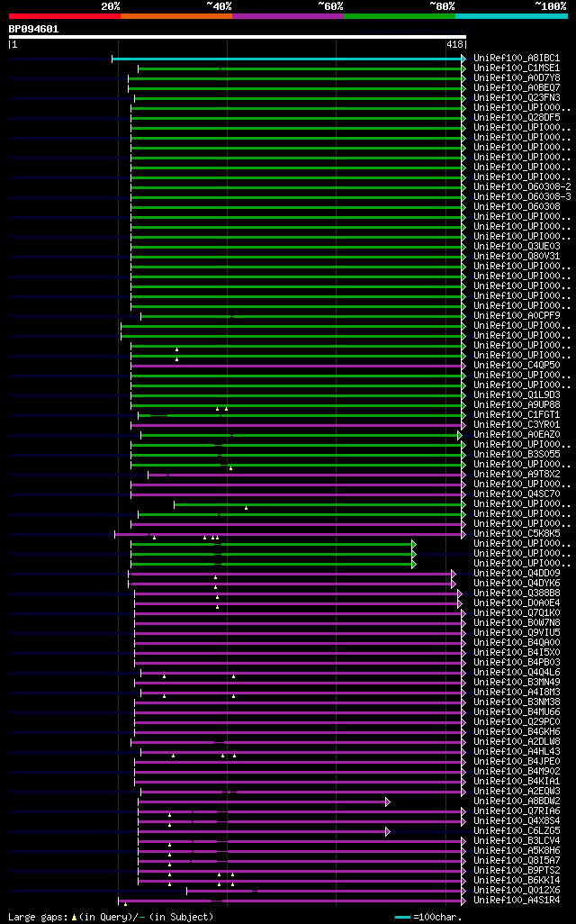The image size is (576, 924).
Task: Select the UniRef100_Q388B8 label
Action: coord(517,593)
